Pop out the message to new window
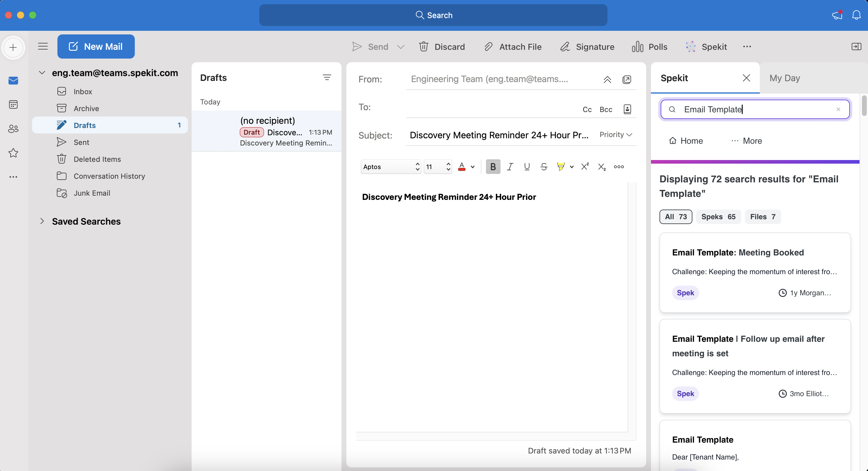This screenshot has height=471, width=868. click(627, 79)
